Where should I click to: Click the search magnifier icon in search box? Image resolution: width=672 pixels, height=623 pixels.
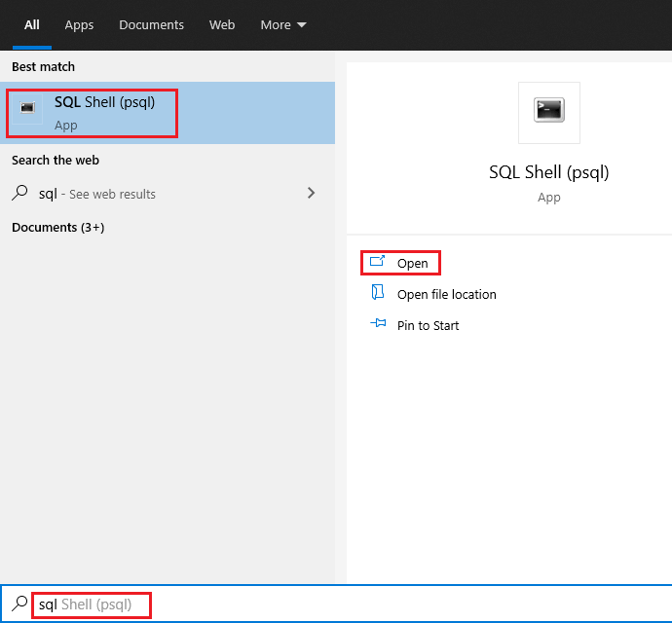coord(19,604)
